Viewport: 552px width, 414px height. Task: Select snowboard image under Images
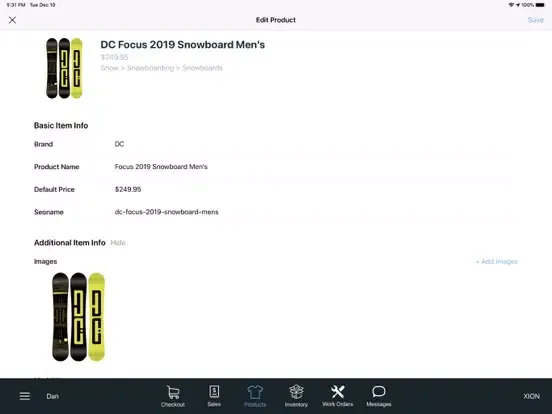(79, 317)
